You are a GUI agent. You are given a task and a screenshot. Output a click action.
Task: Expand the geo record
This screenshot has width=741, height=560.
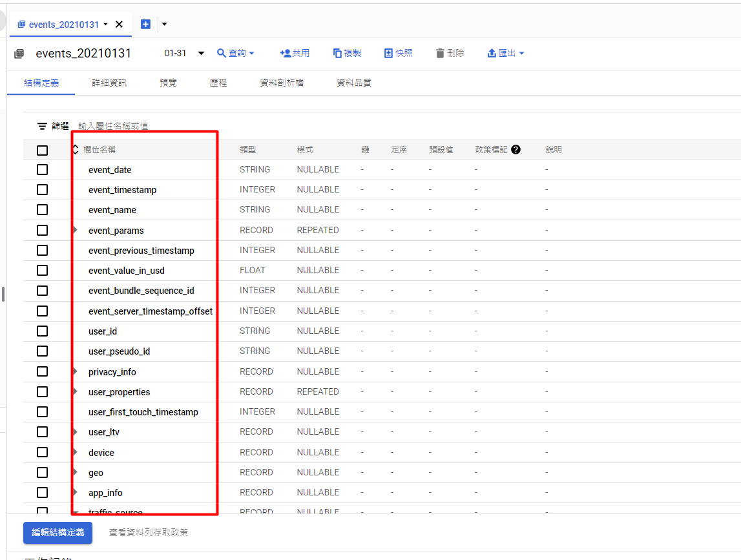76,472
